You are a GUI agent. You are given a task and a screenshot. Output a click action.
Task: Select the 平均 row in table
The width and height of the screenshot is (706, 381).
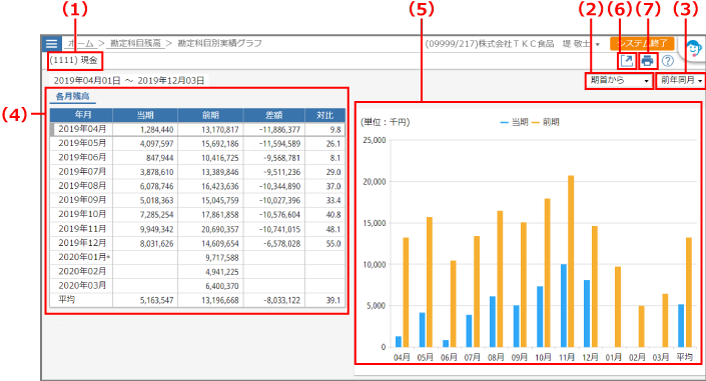click(x=198, y=299)
